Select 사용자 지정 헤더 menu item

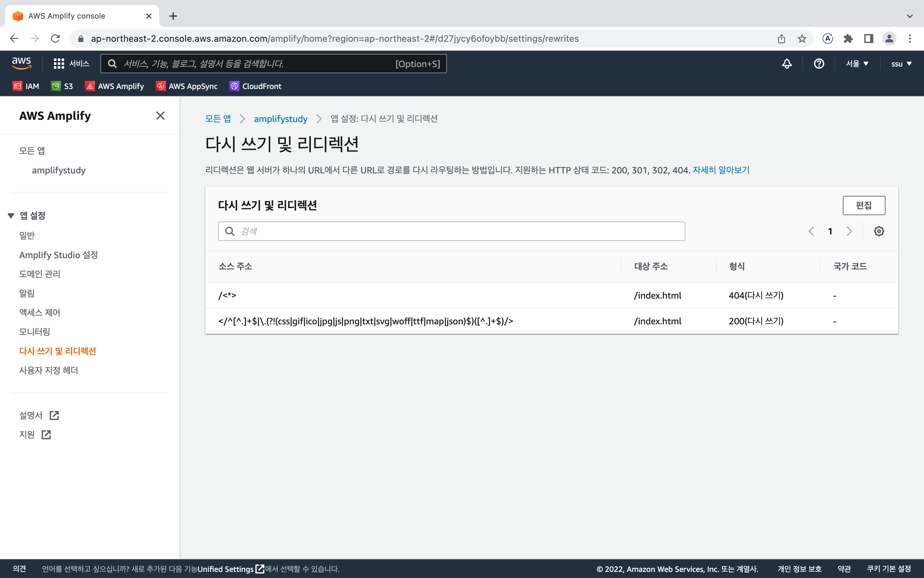point(49,370)
